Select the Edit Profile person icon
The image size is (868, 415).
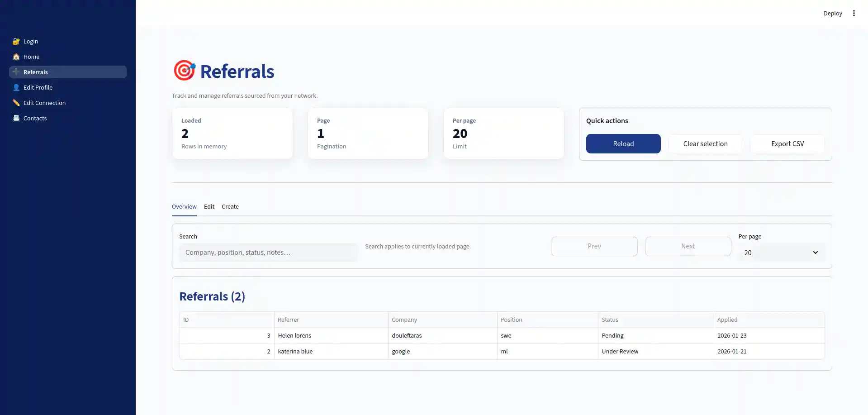pyautogui.click(x=16, y=87)
